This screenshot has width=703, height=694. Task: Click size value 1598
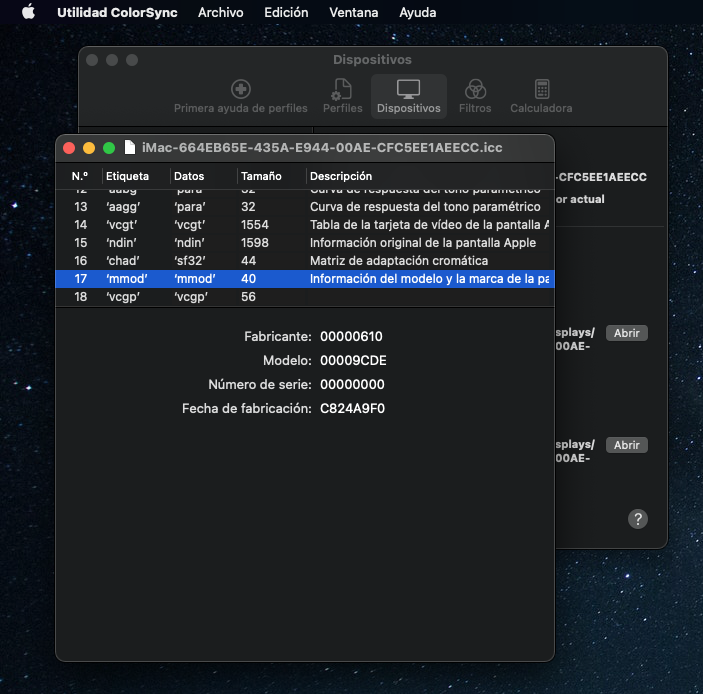tap(254, 243)
